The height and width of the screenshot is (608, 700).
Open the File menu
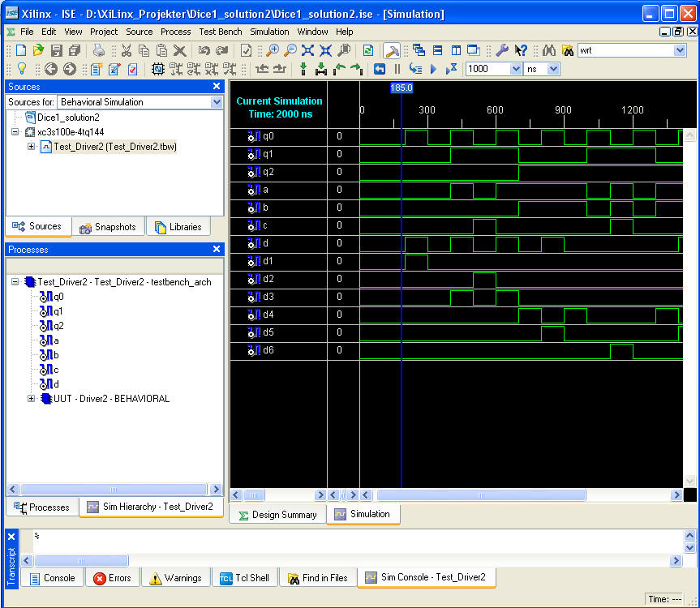click(x=27, y=32)
